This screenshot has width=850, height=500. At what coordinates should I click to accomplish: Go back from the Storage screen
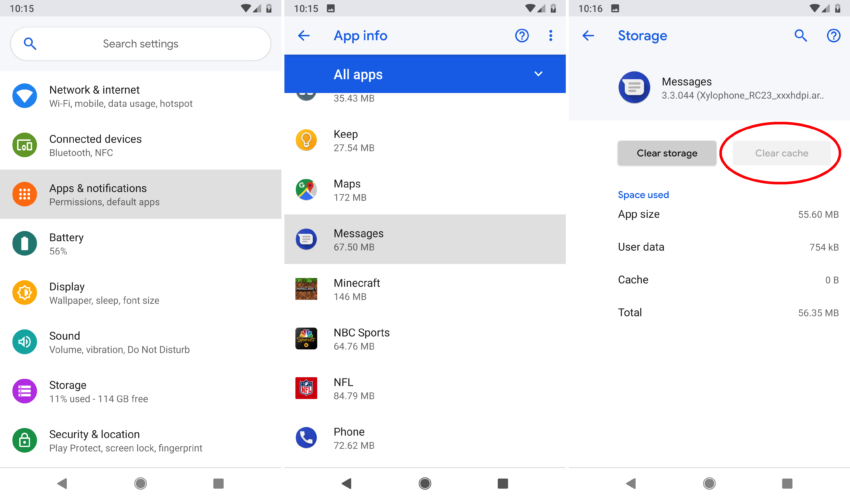pos(588,36)
